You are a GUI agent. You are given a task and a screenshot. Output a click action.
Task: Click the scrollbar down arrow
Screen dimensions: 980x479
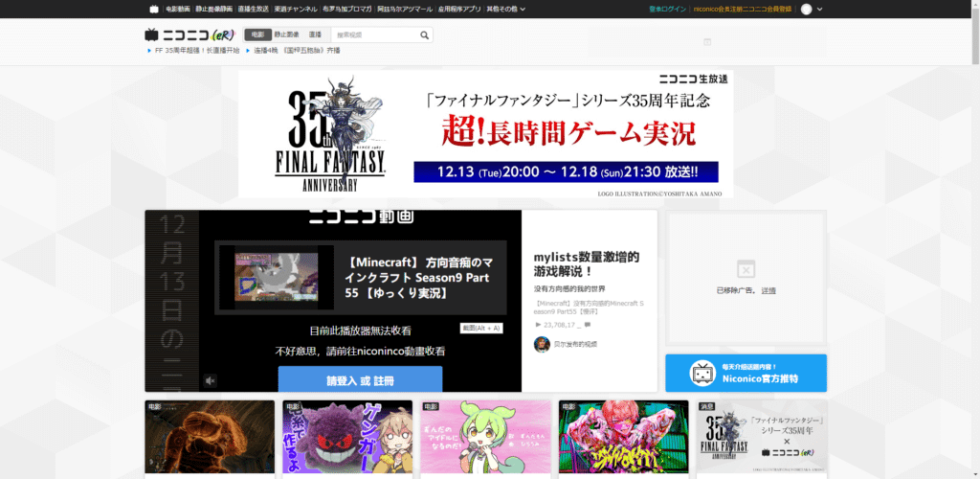click(x=975, y=475)
